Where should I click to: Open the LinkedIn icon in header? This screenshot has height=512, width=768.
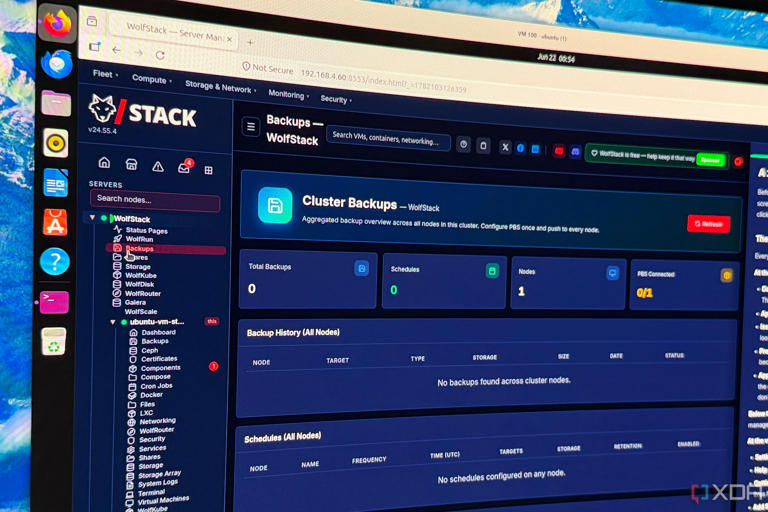[x=535, y=149]
